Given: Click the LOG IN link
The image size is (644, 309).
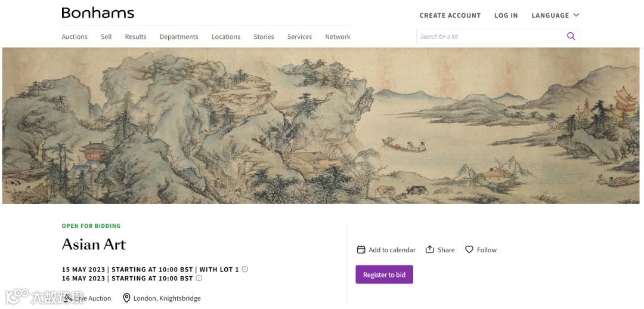Looking at the screenshot, I should coord(506,16).
